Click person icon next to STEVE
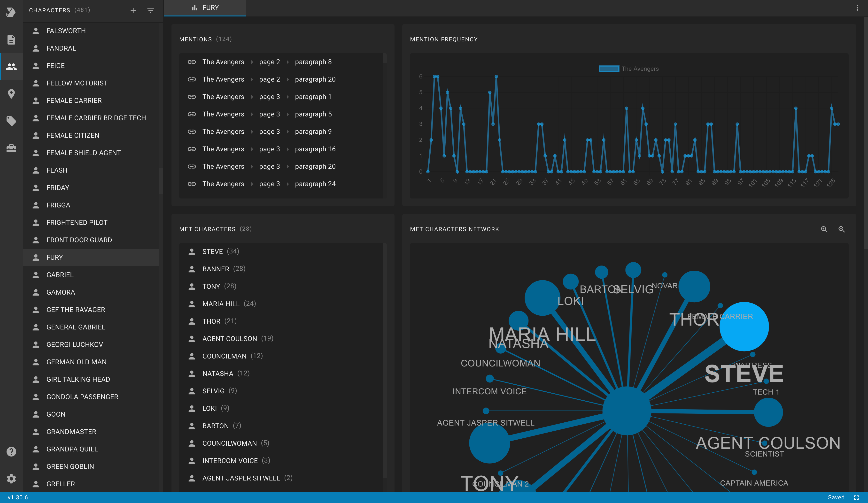The width and height of the screenshot is (868, 503). coord(192,252)
